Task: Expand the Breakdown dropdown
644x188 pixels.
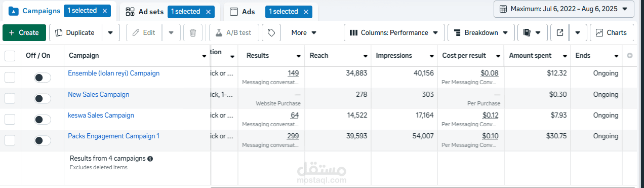Action: click(480, 32)
